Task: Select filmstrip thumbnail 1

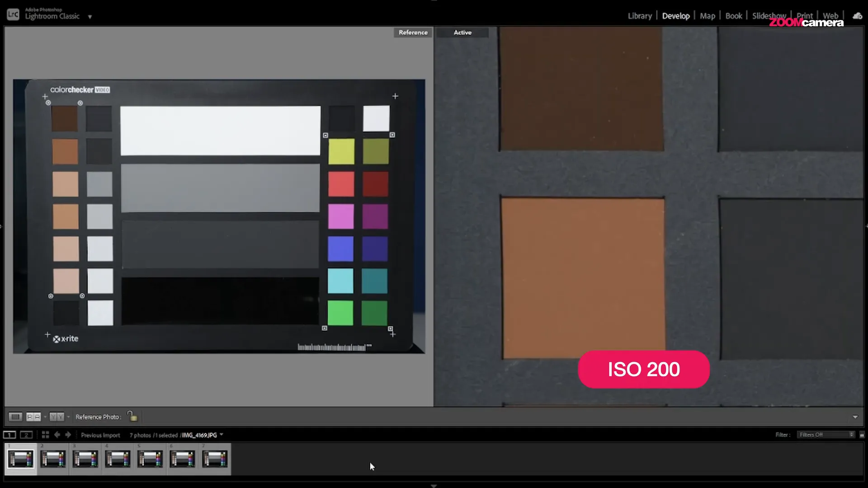Action: (21, 459)
